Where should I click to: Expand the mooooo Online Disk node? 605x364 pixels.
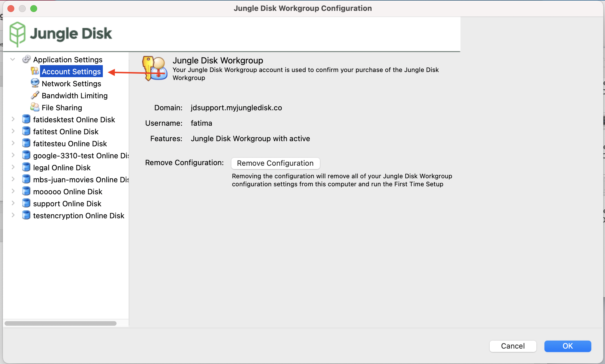[13, 191]
